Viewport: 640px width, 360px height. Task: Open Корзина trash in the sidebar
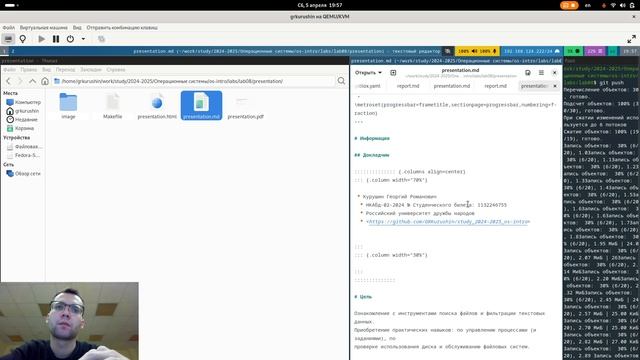[x=20, y=128]
